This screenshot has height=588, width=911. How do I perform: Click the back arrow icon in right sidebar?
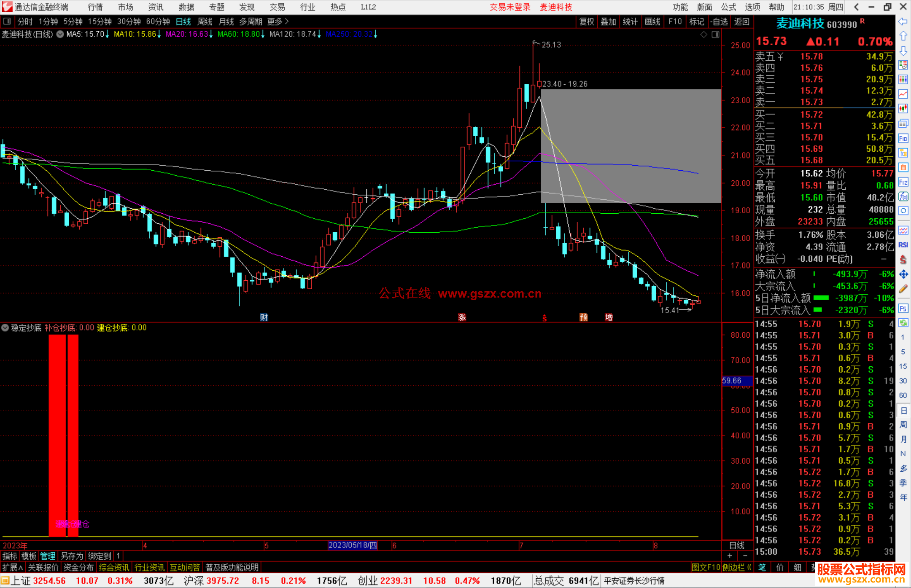[x=903, y=21]
